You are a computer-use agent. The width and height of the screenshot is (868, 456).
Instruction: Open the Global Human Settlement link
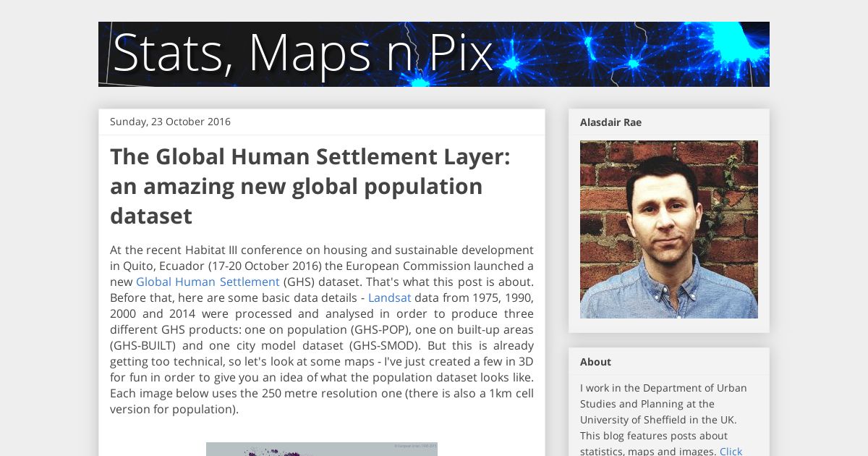[208, 282]
